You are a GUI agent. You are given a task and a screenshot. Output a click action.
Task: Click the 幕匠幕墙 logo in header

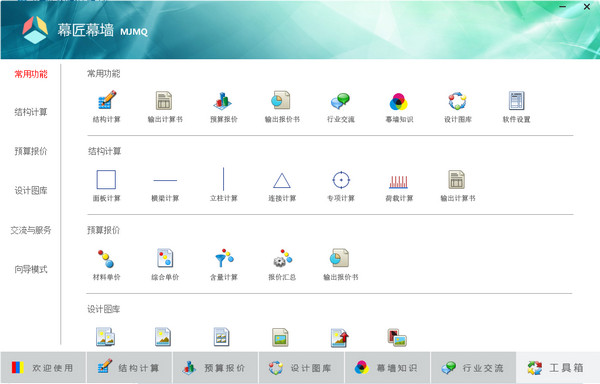pos(35,30)
